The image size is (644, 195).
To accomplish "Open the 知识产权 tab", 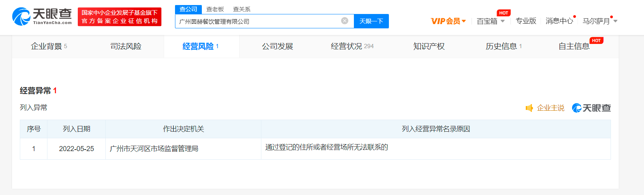I will pos(429,46).
